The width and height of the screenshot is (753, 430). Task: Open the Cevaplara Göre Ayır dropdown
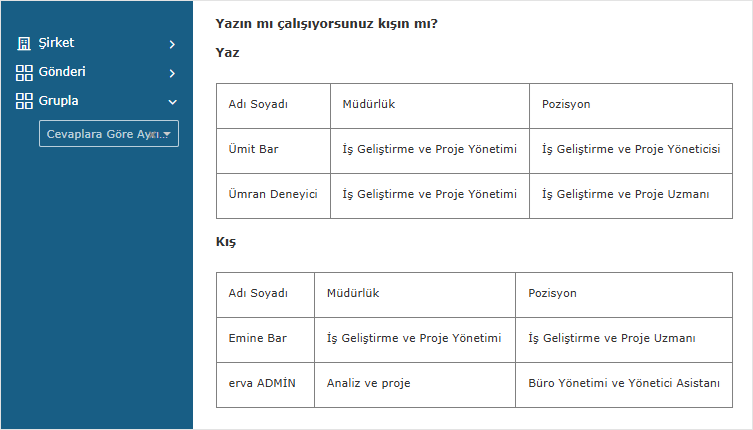108,134
